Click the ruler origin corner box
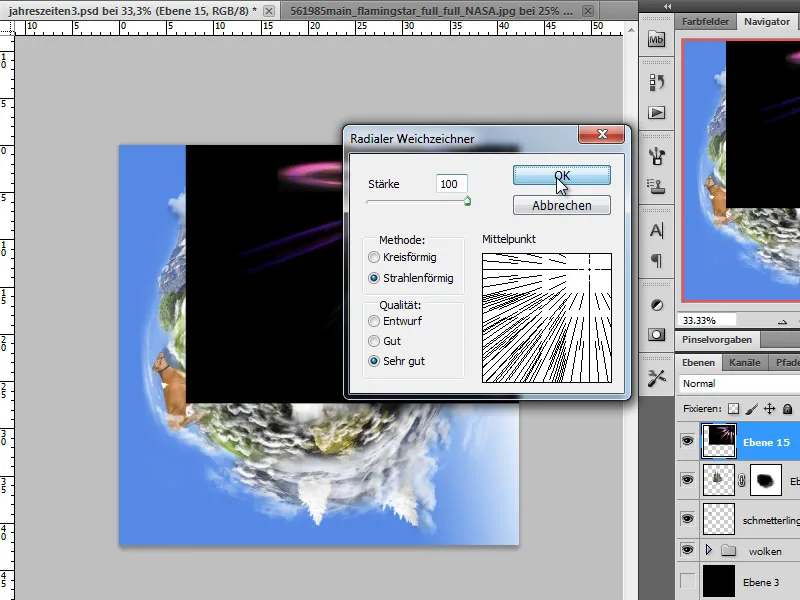 (x=7, y=28)
